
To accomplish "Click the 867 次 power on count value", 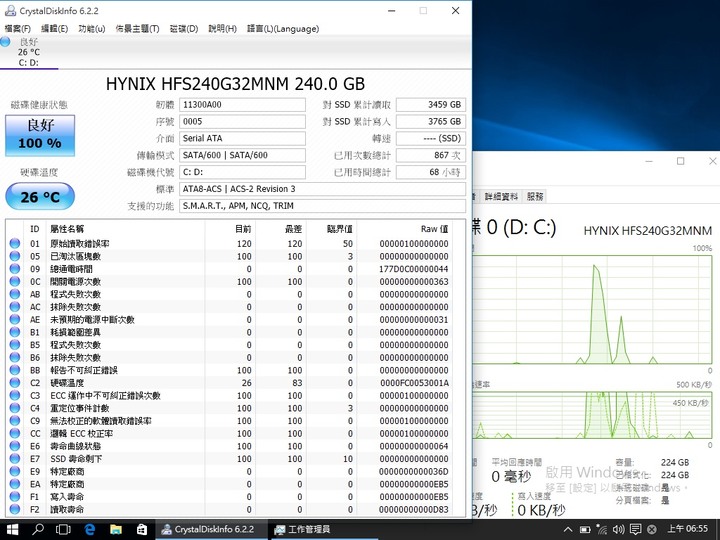I will (x=431, y=155).
